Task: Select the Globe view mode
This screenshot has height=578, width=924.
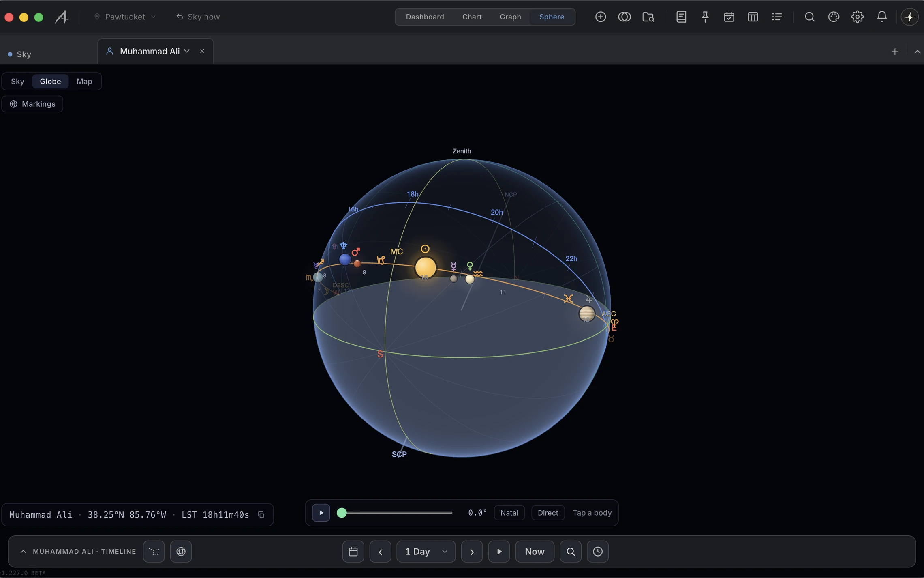Action: click(50, 81)
